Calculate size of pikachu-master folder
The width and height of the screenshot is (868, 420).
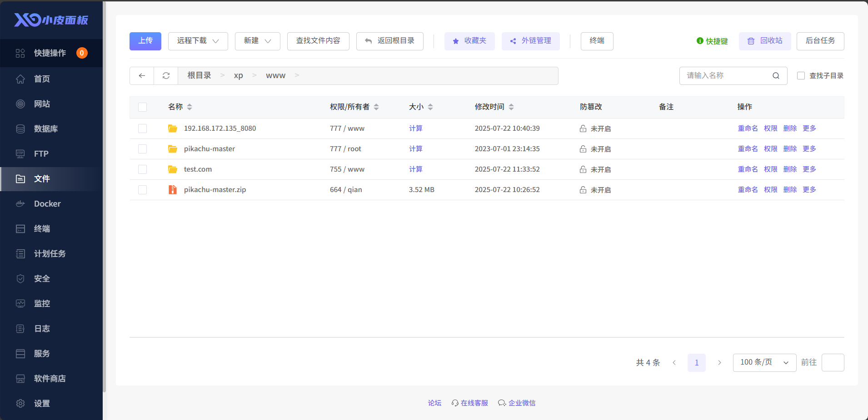pyautogui.click(x=416, y=149)
